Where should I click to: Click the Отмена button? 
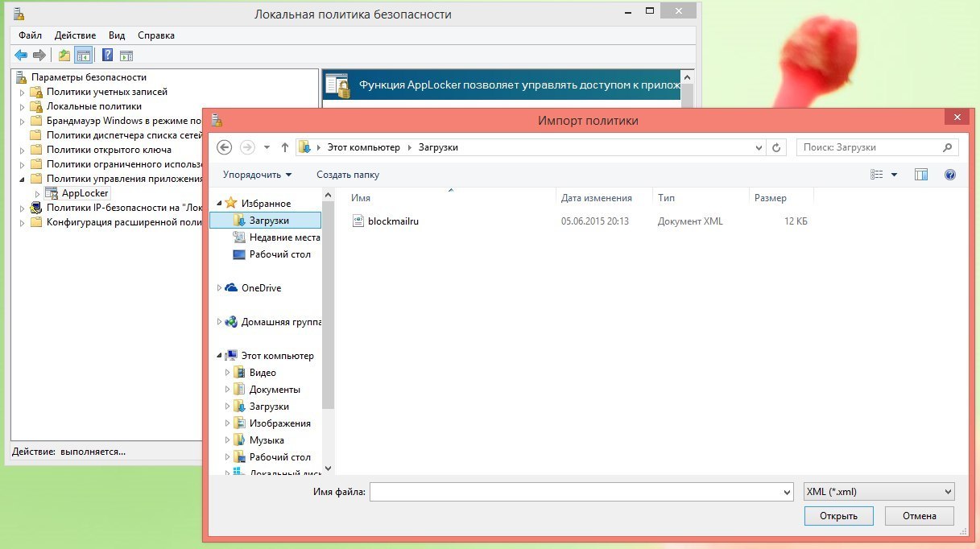[919, 516]
